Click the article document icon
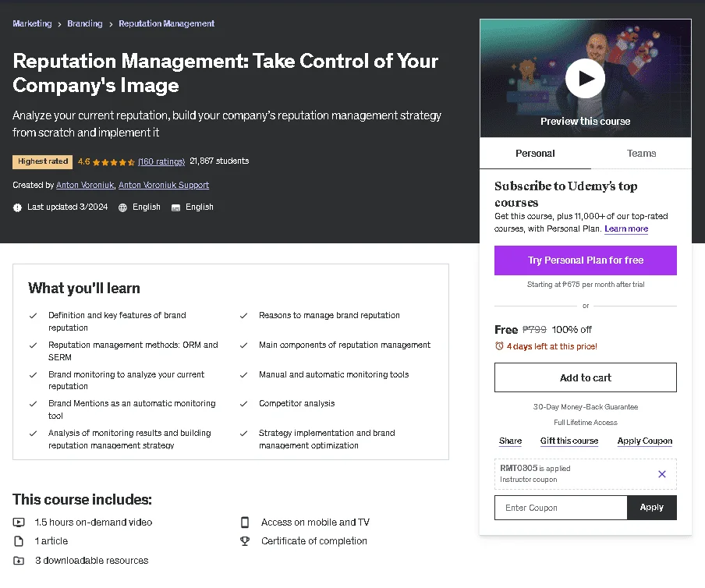The width and height of the screenshot is (705, 588). tap(19, 540)
